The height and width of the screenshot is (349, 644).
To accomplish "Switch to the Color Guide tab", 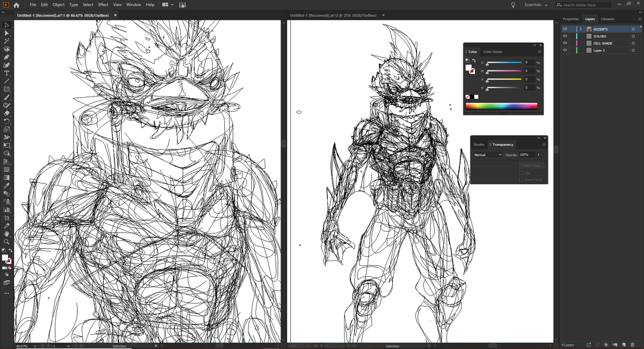I will [x=493, y=52].
